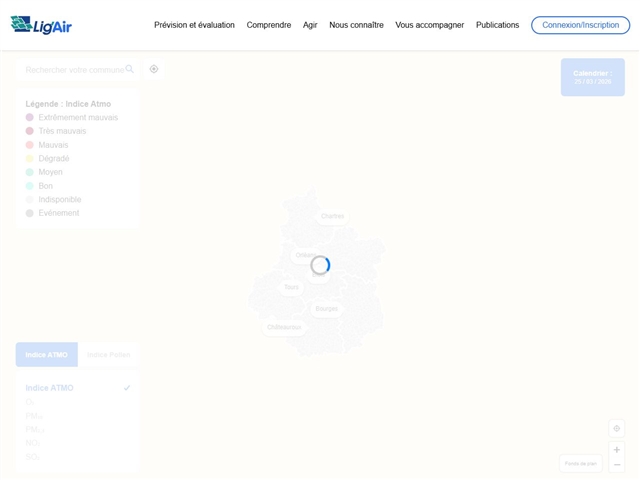
Task: Select the NO₂ pollutant option
Action: coord(32,443)
